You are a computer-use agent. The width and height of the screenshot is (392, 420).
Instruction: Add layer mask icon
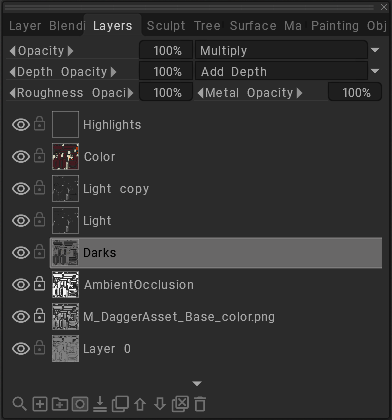click(80, 404)
